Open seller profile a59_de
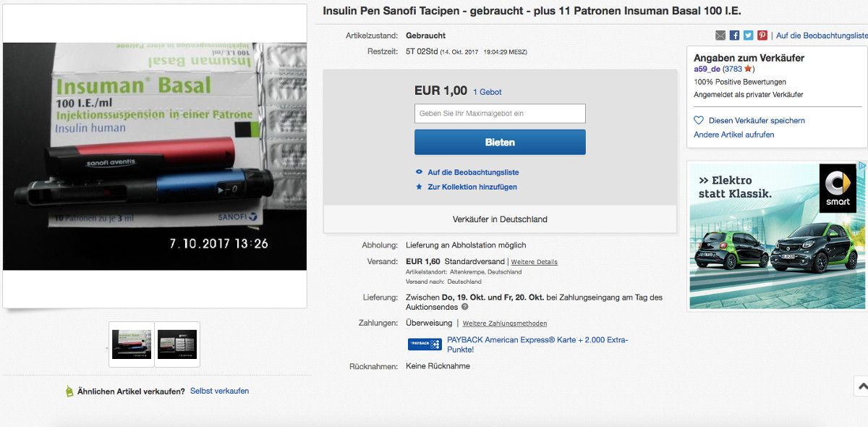Screen dimensions: 868x427 tap(707, 69)
